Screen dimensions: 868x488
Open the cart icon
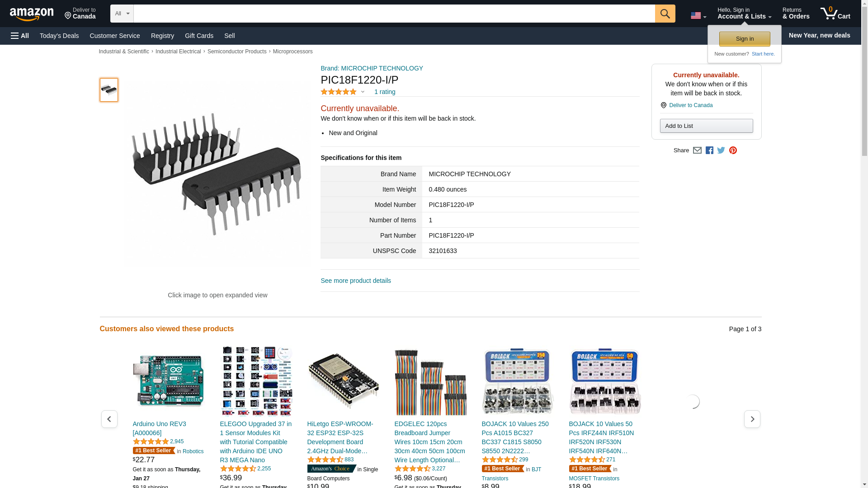tap(835, 14)
